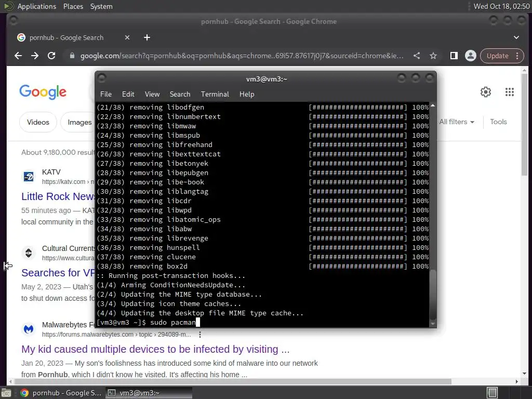Open a new tab with the plus button
The image size is (532, 399).
coord(147,37)
